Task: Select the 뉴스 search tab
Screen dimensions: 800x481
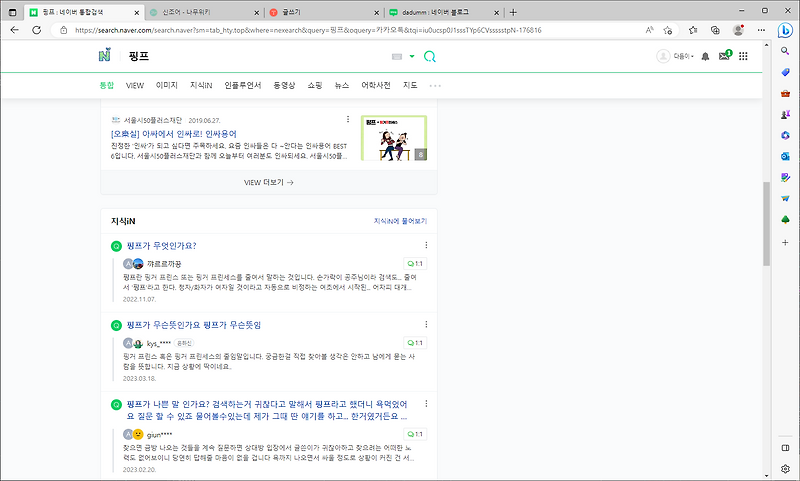Action: [x=342, y=85]
